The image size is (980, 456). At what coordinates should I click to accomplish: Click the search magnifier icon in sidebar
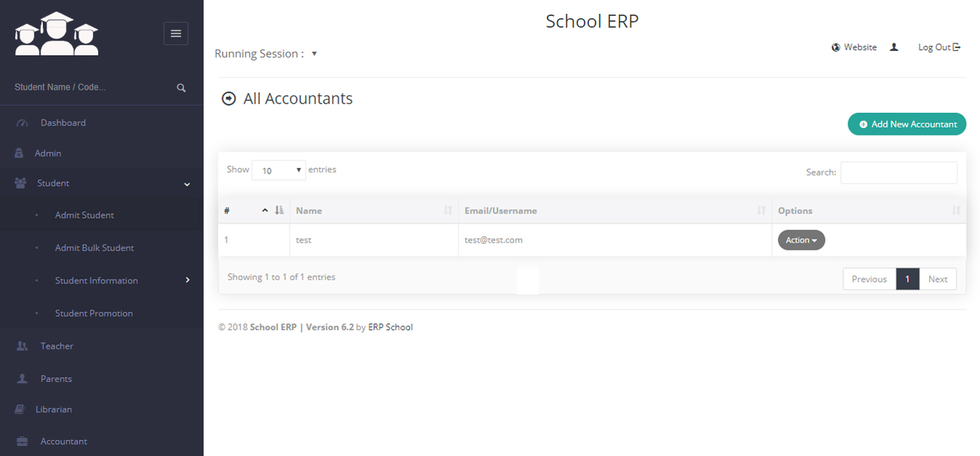click(x=181, y=87)
